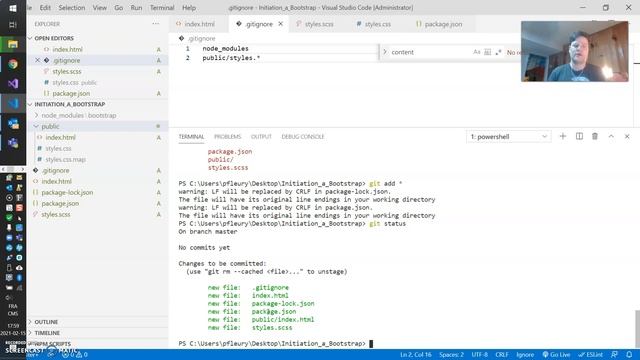Open the Help menu
640x360 pixels.
click(x=189, y=8)
